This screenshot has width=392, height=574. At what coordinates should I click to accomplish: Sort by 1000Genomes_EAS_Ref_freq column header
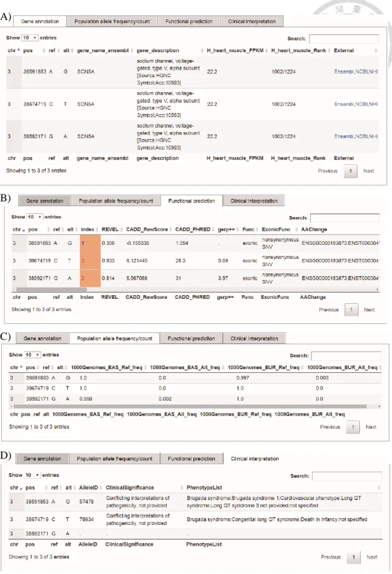tap(107, 367)
